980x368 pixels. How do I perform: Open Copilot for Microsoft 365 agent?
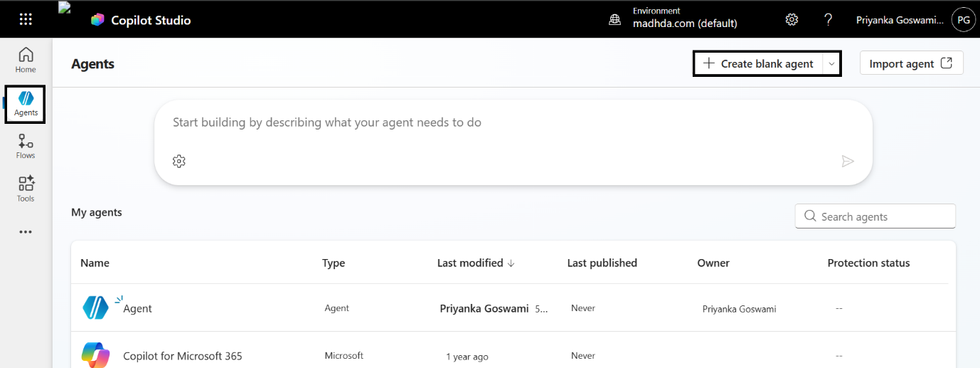pyautogui.click(x=183, y=356)
